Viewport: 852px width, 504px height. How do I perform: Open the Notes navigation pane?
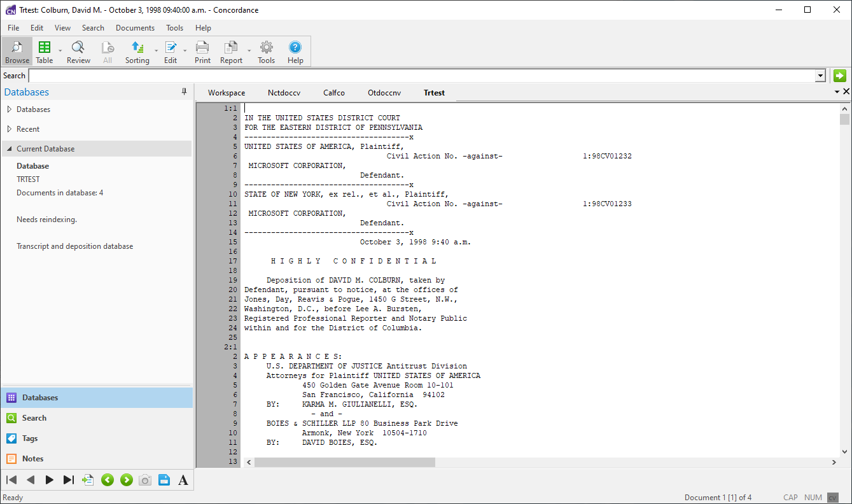pos(97,459)
